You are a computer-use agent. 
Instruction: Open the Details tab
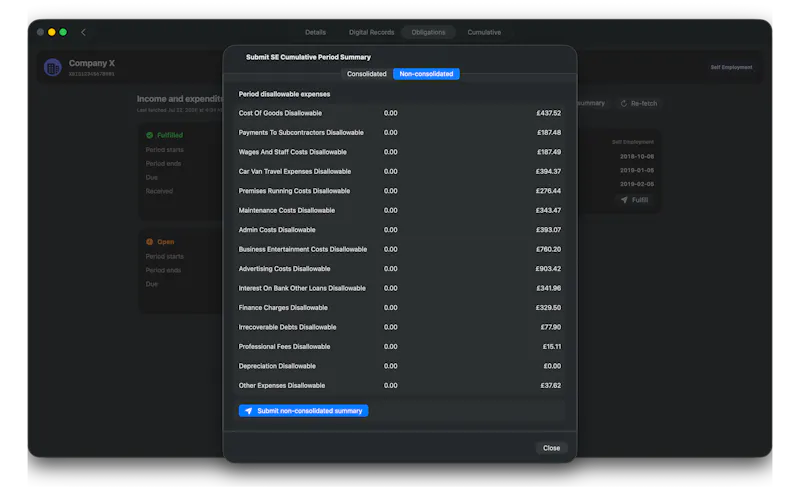pos(315,32)
